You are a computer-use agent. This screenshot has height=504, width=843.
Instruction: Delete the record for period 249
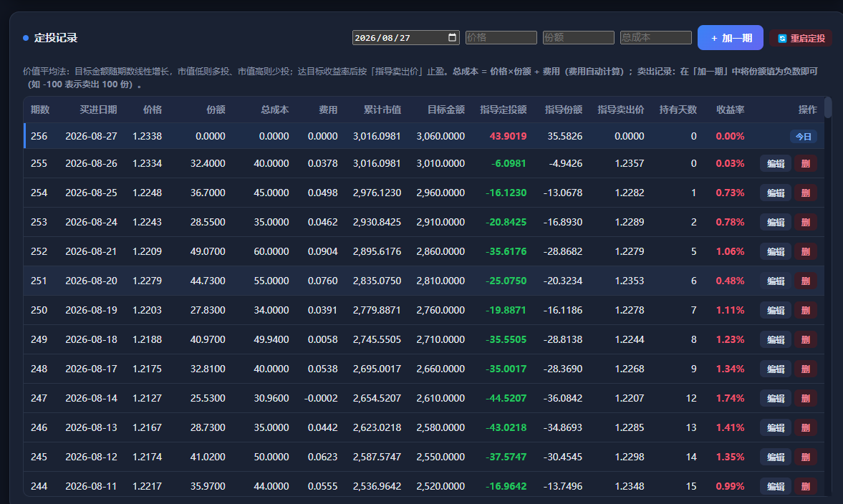click(x=805, y=339)
